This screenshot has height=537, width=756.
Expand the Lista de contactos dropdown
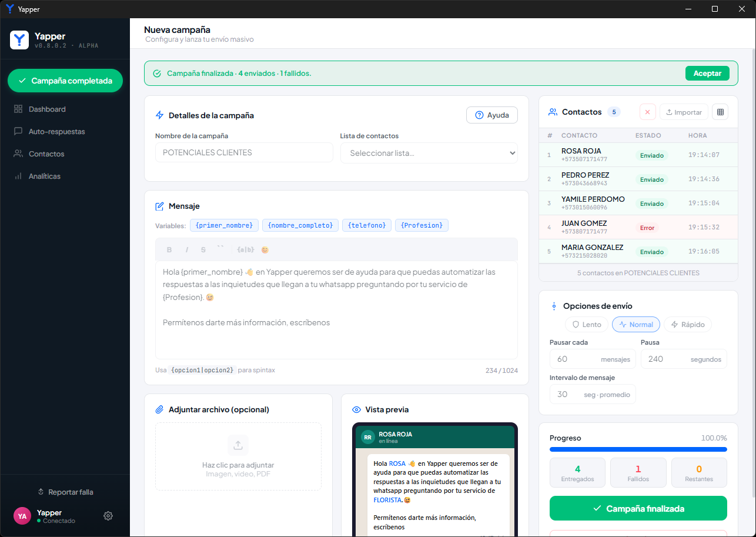tap(429, 152)
